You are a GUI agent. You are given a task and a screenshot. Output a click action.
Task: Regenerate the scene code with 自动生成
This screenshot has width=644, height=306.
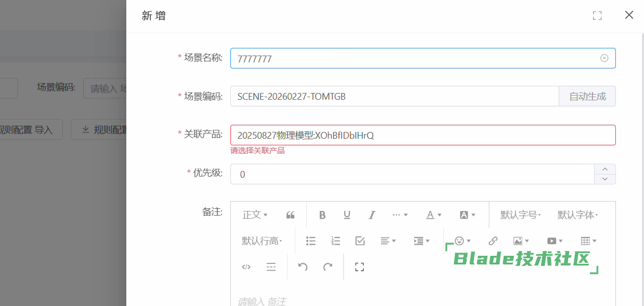587,96
